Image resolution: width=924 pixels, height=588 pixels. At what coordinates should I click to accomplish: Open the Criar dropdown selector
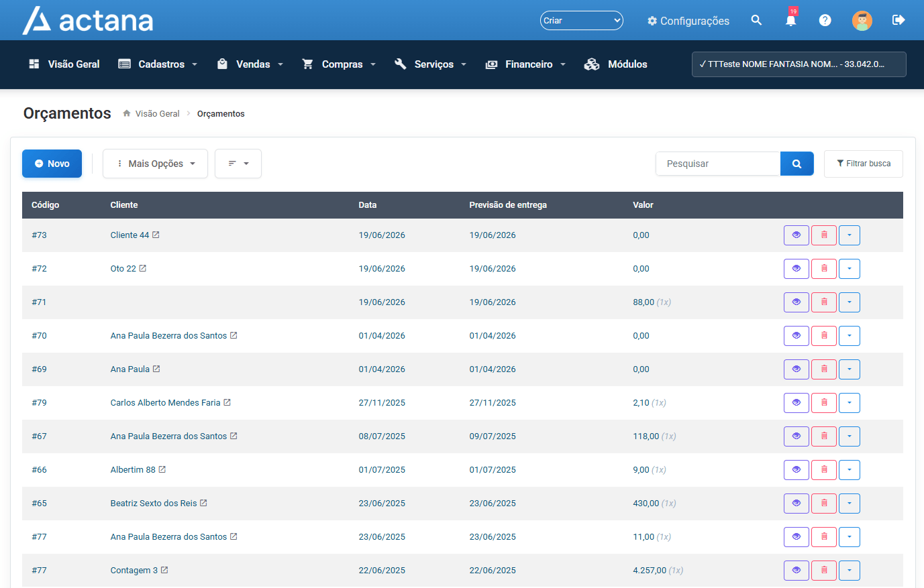(582, 20)
